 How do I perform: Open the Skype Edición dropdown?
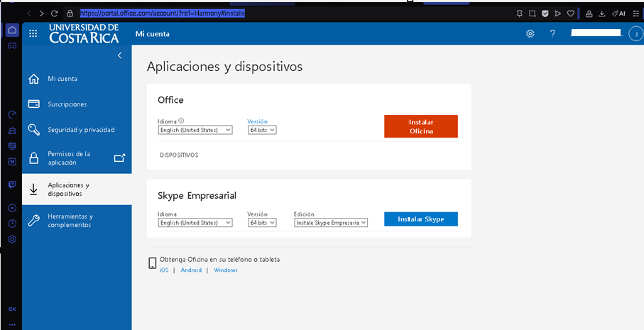pos(331,222)
